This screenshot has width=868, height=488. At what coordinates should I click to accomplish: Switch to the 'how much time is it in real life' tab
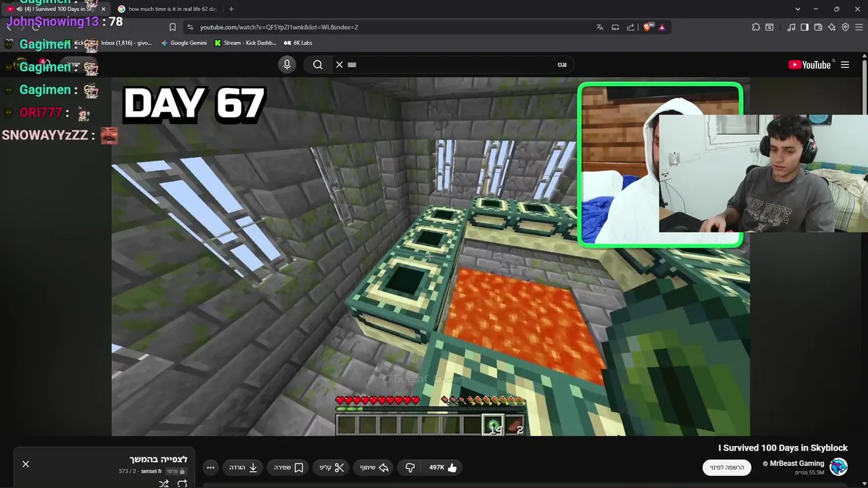(167, 9)
